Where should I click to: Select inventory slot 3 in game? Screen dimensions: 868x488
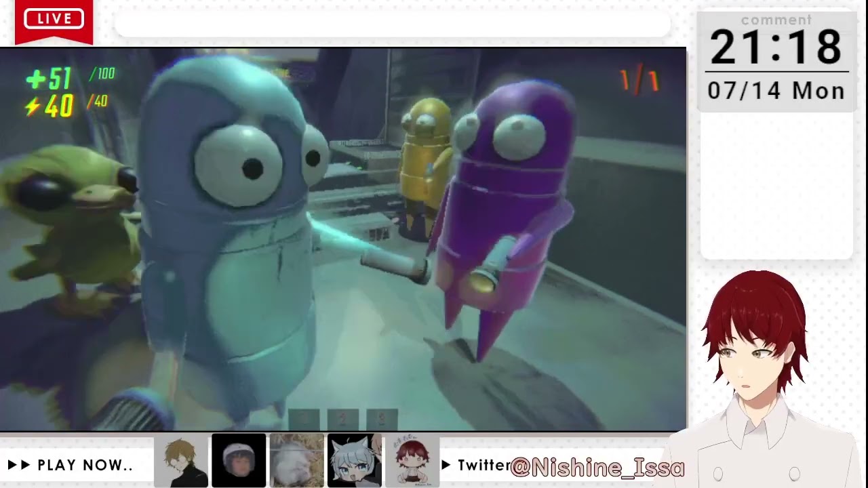(381, 419)
